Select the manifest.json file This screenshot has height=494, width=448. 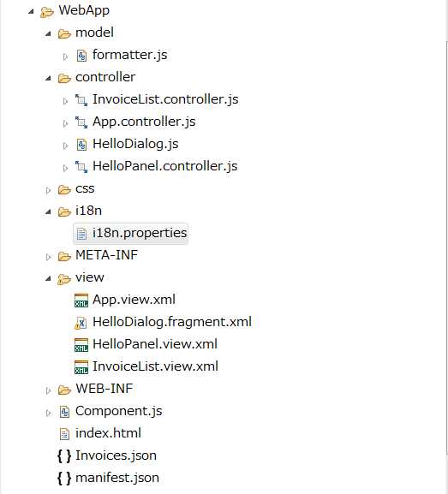[117, 478]
